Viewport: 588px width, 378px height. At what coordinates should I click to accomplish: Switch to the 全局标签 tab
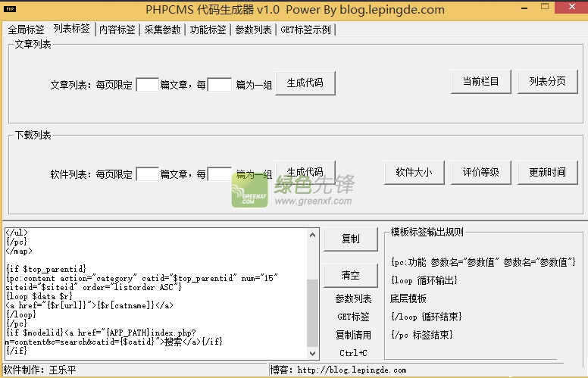(x=27, y=30)
